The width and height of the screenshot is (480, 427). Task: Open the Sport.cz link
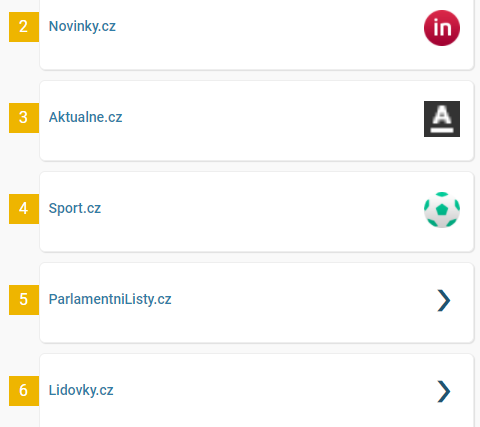pos(75,208)
